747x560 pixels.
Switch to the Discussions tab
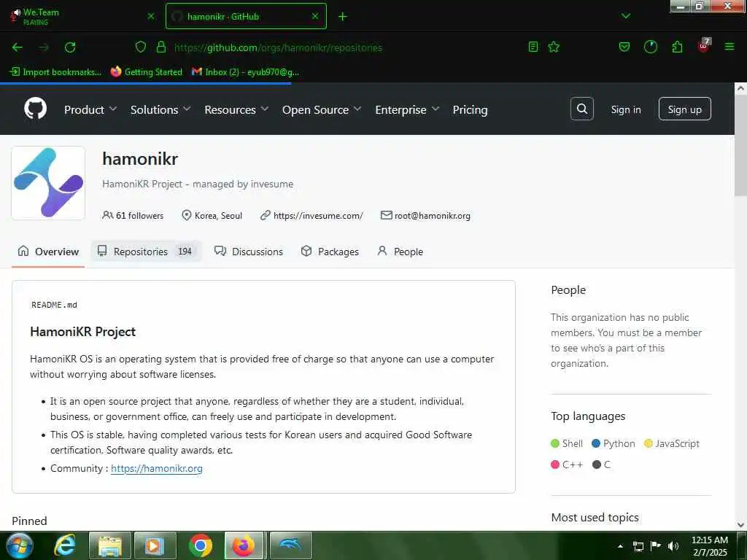pos(249,252)
